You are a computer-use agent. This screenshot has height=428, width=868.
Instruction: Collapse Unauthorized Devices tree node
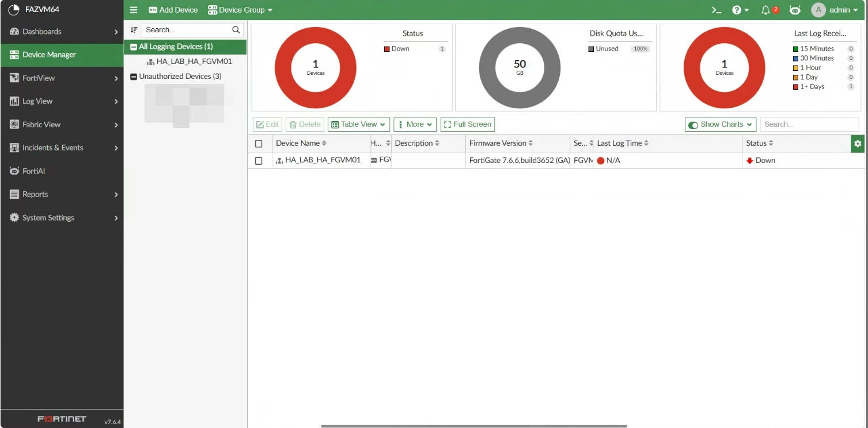click(x=134, y=77)
